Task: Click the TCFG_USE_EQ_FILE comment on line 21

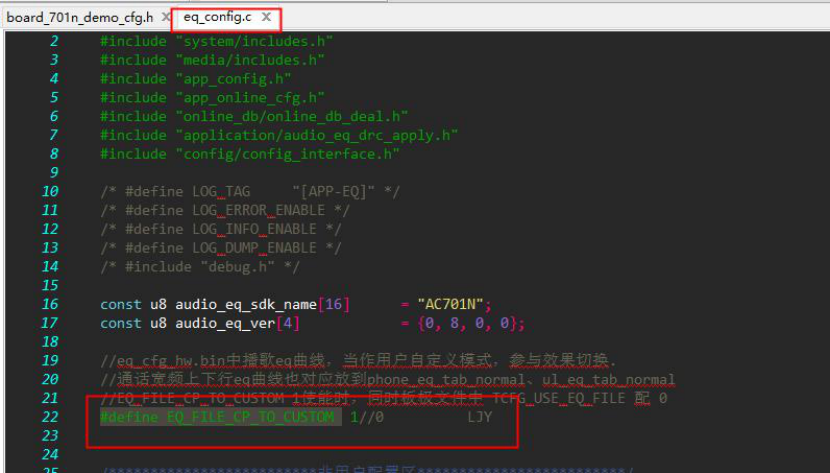Action: click(384, 398)
